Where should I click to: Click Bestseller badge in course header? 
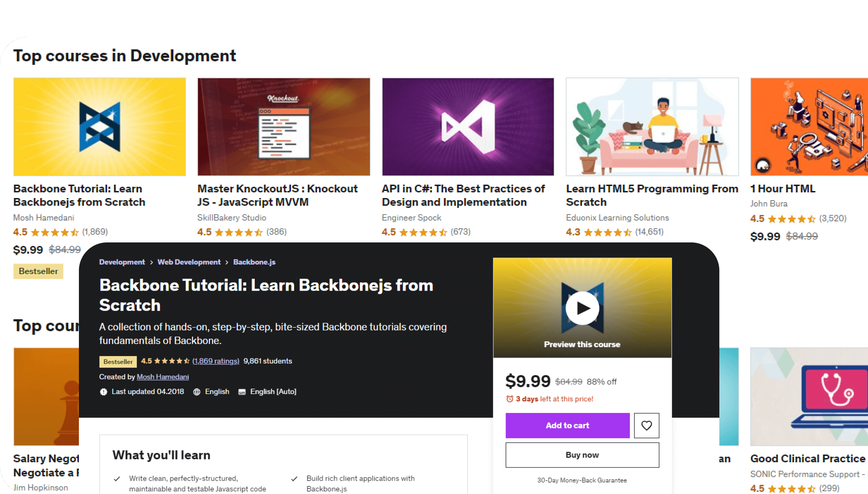pos(118,362)
